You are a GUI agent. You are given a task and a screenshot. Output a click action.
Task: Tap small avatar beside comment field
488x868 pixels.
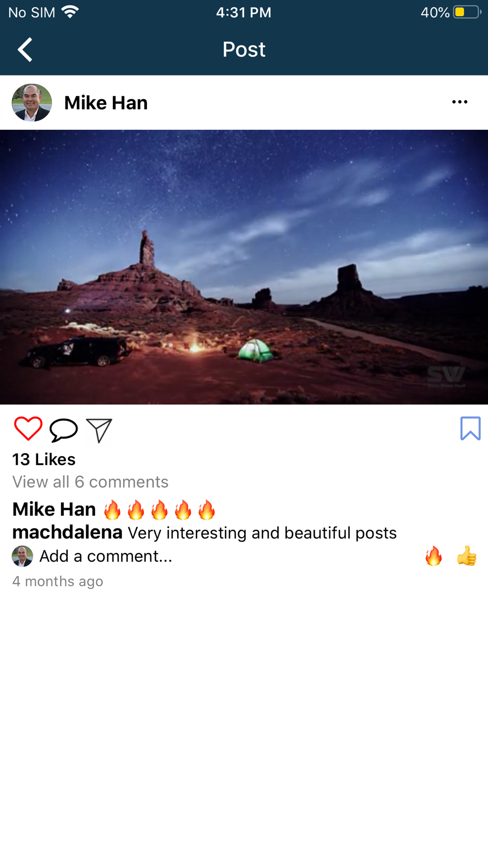(22, 556)
